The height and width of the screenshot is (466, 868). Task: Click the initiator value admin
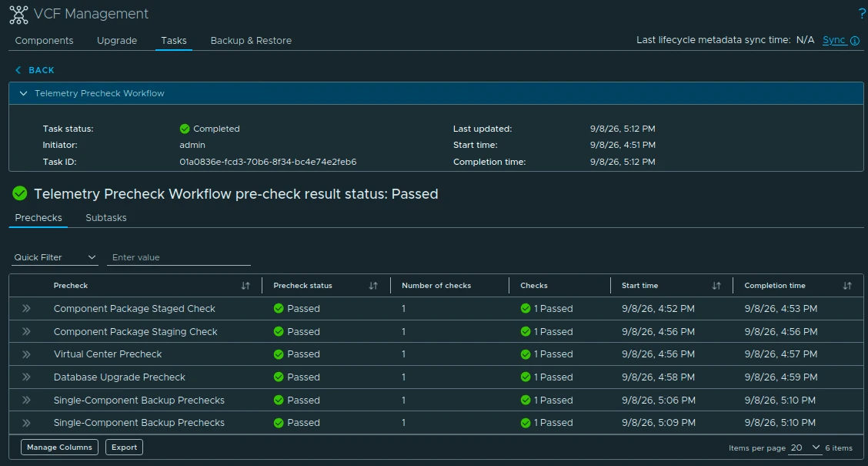point(192,145)
